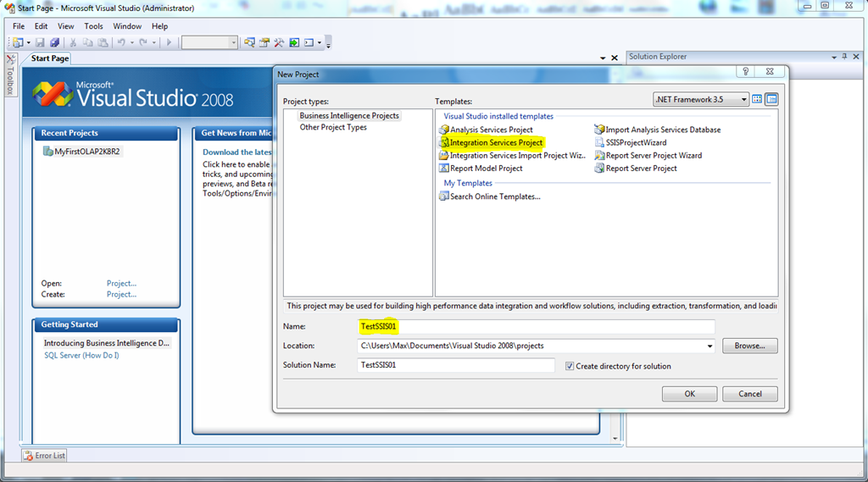
Task: Open the Window menu
Action: [127, 26]
